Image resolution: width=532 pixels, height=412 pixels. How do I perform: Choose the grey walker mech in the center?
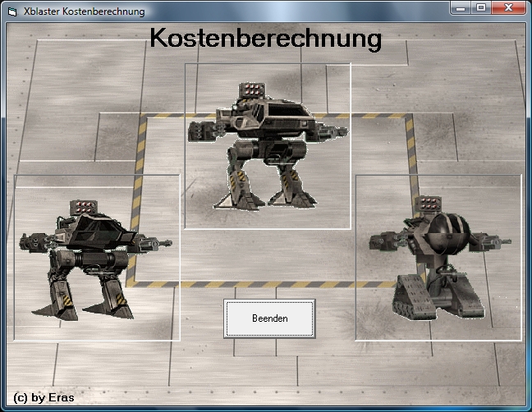(x=268, y=146)
